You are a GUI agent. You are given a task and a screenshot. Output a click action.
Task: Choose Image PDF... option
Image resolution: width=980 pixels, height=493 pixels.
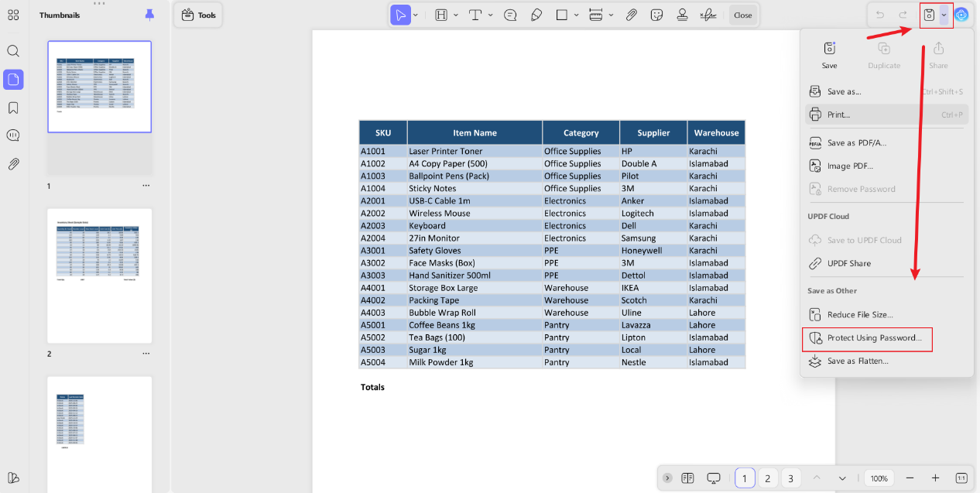tap(886, 166)
